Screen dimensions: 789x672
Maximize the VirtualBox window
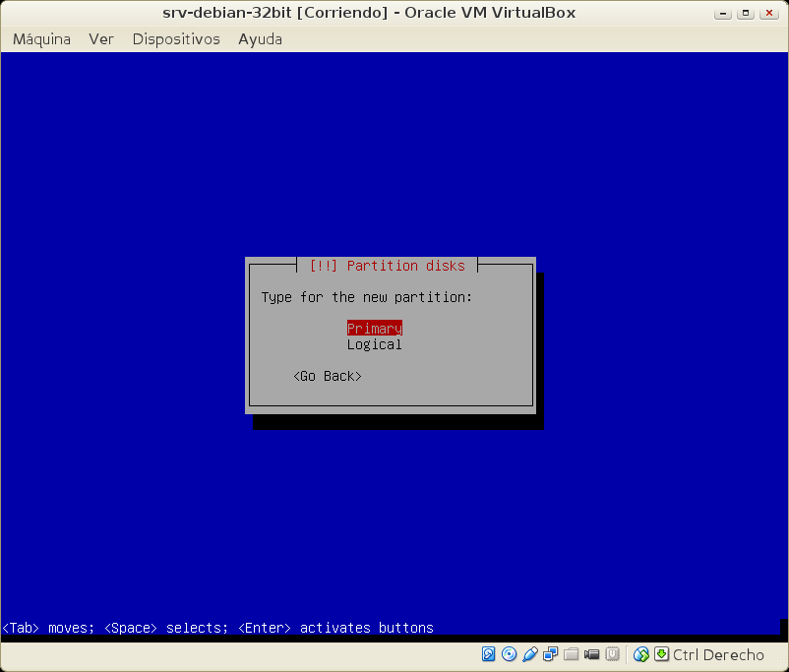748,13
